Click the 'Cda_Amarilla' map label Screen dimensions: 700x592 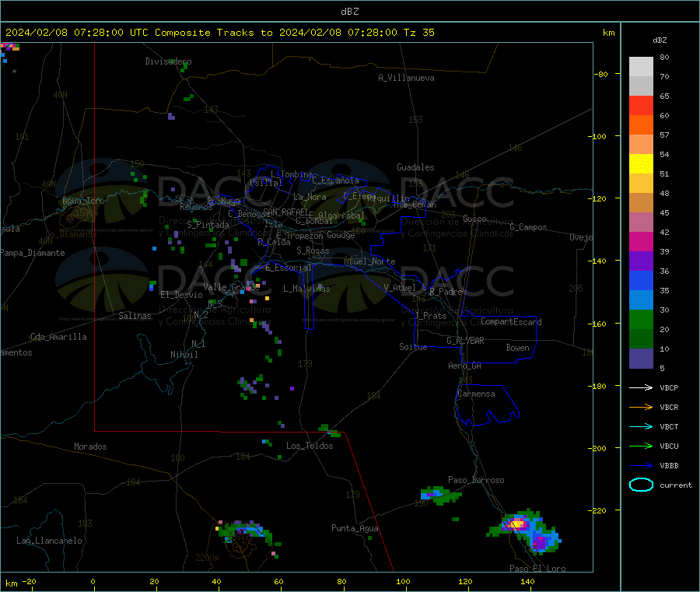click(x=58, y=337)
